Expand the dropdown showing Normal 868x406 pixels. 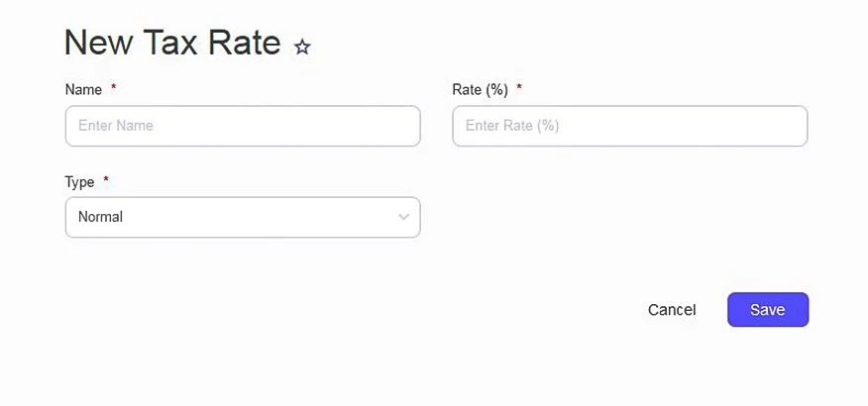(x=243, y=217)
